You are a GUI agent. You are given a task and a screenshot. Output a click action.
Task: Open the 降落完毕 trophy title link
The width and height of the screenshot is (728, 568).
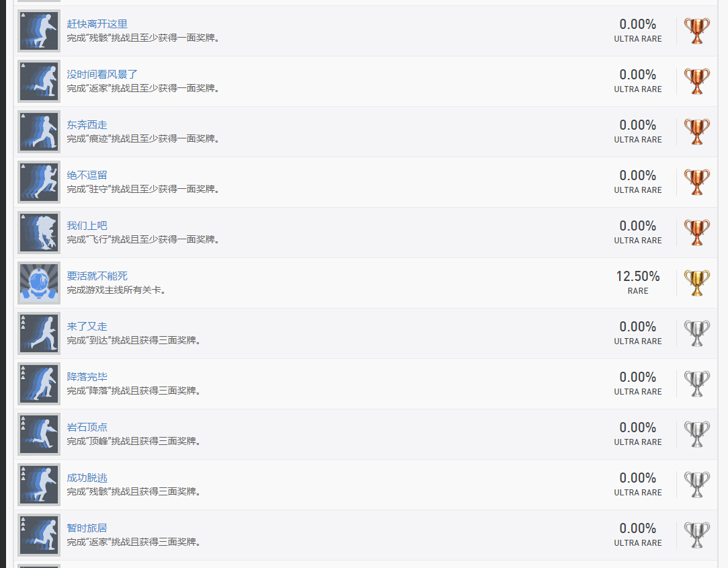87,377
